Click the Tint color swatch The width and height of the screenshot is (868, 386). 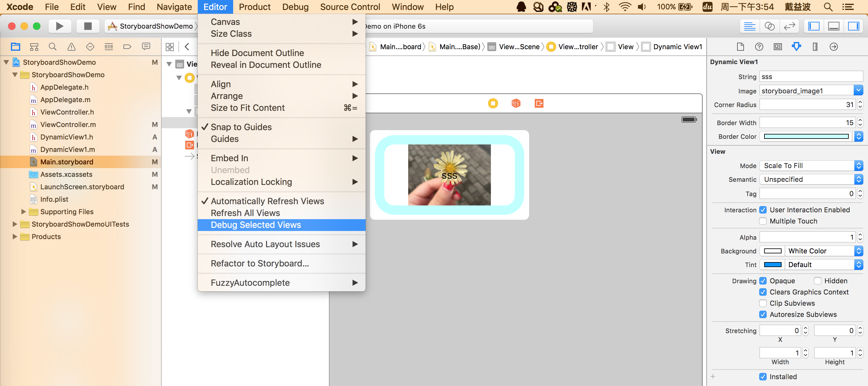click(773, 265)
